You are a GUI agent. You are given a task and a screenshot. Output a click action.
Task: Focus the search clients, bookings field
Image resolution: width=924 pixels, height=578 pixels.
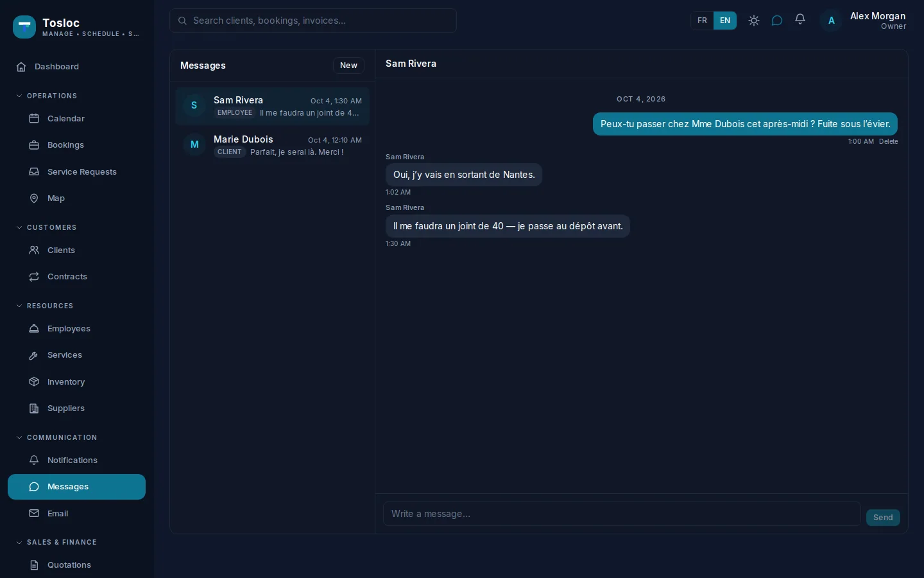click(313, 21)
